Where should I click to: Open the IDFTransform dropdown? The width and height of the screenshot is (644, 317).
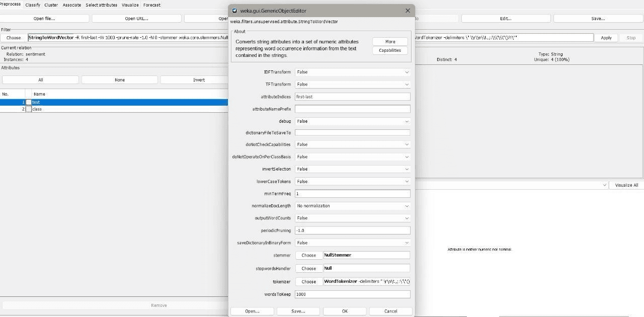pos(353,72)
